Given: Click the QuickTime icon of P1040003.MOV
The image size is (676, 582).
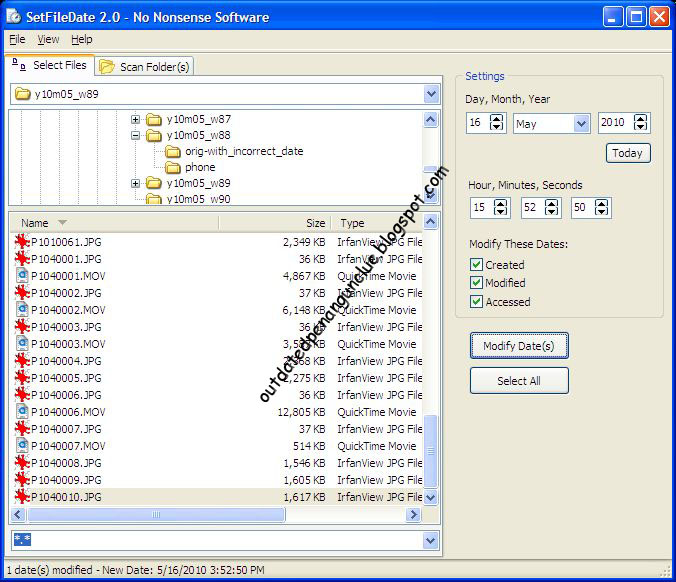Looking at the screenshot, I should click(x=22, y=344).
